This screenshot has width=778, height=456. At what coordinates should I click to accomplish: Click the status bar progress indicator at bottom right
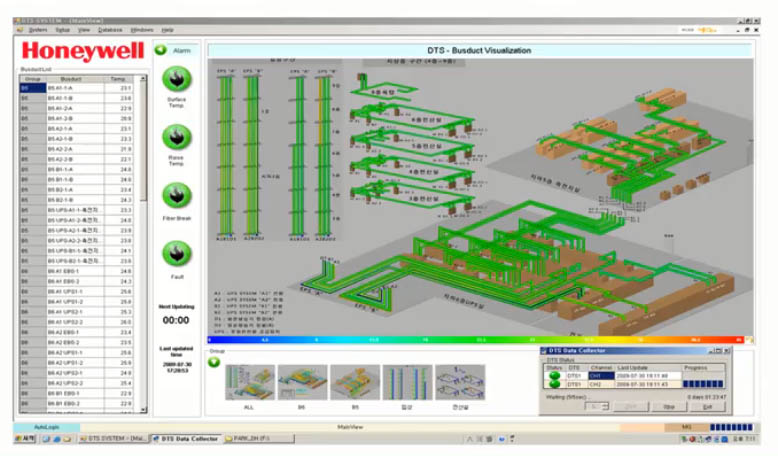point(731,427)
